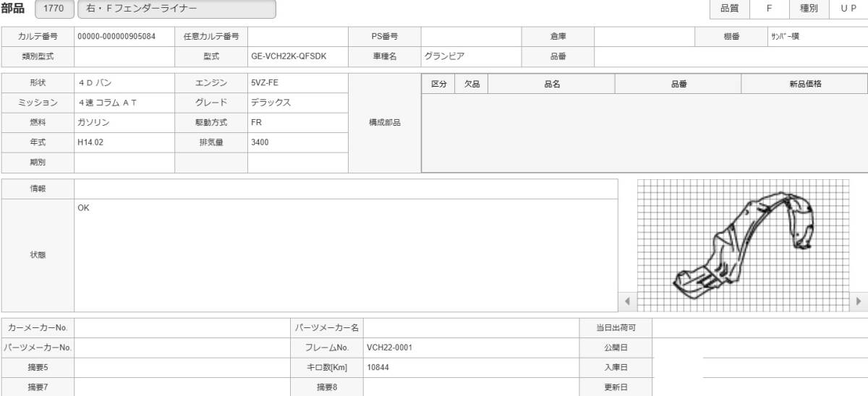868x396 pixels.
Task: Select model year value H14.02
Action: [x=90, y=142]
